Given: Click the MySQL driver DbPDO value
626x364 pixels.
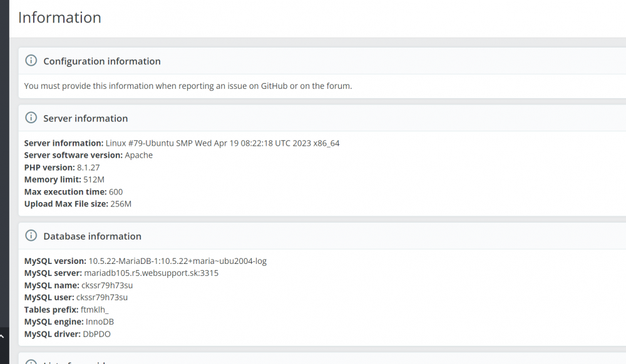Looking at the screenshot, I should 96,334.
